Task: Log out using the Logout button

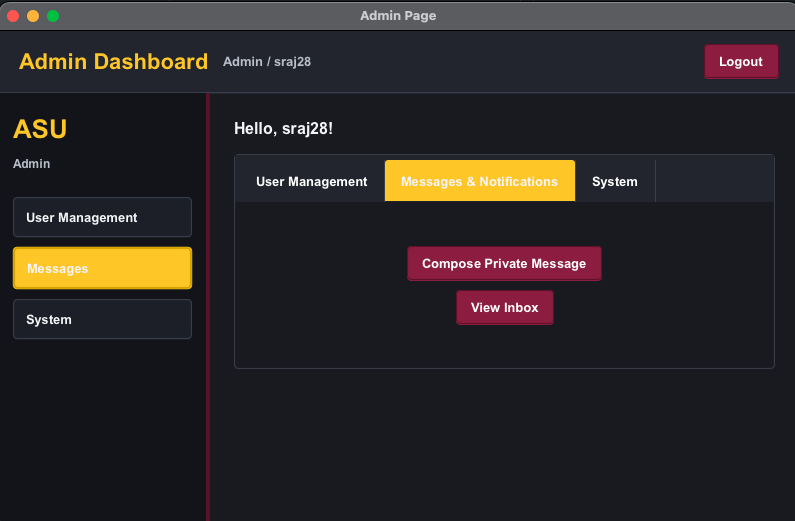Action: coord(741,61)
